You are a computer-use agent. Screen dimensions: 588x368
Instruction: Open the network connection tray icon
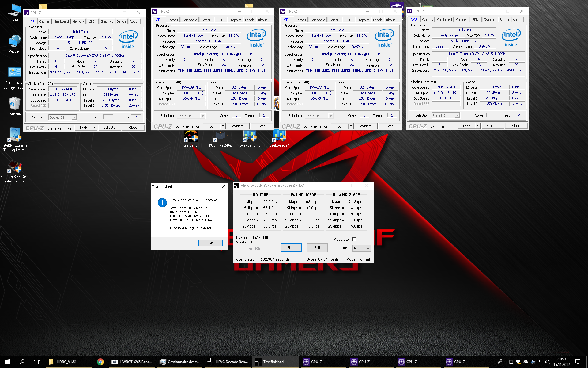tap(541, 362)
